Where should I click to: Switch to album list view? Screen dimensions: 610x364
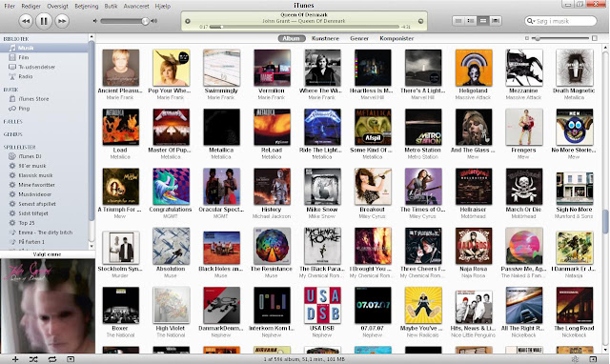coord(471,21)
